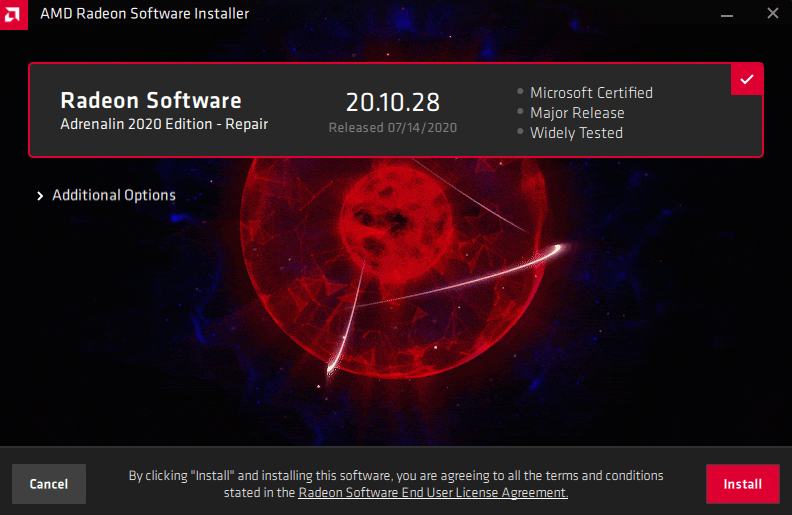Image resolution: width=792 pixels, height=515 pixels.
Task: Toggle the red checkmark on Radeon Software card
Action: [x=747, y=79]
